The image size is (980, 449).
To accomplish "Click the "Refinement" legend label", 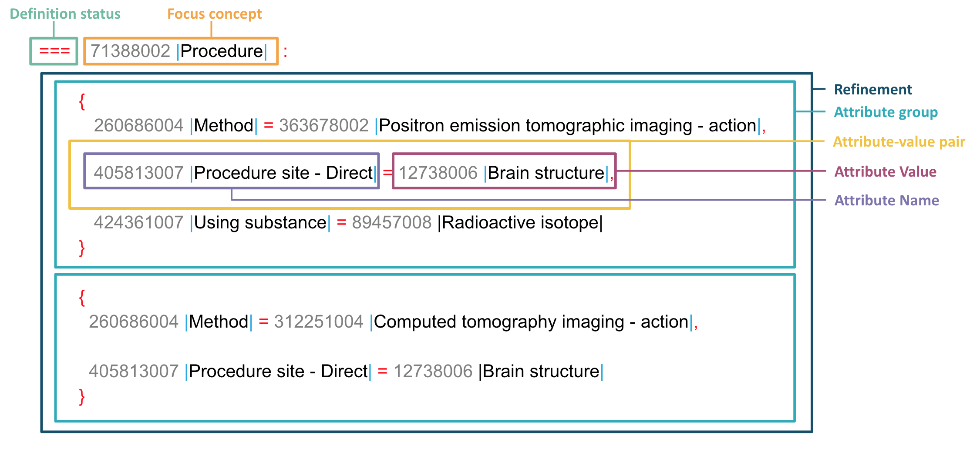I will pyautogui.click(x=872, y=90).
